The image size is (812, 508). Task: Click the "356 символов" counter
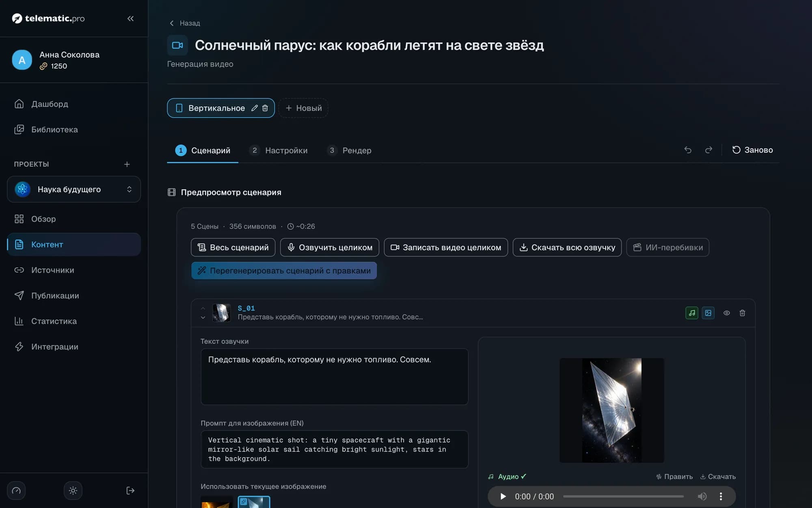tap(253, 226)
